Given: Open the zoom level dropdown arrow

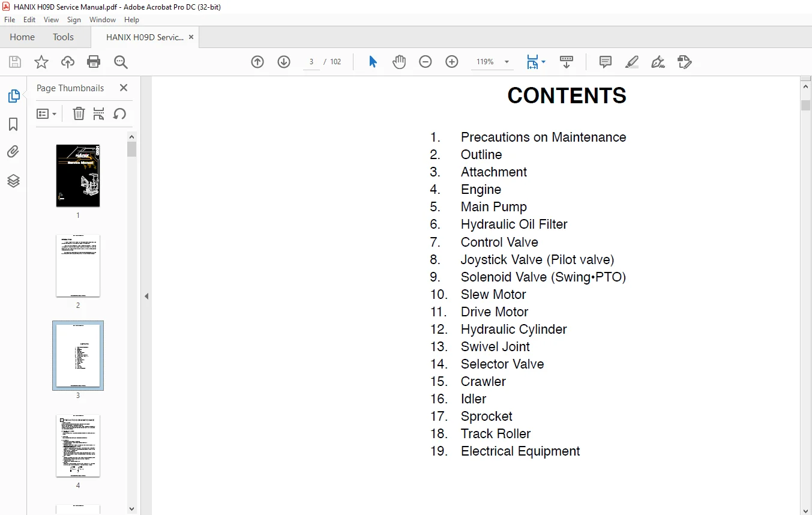Looking at the screenshot, I should pos(507,62).
